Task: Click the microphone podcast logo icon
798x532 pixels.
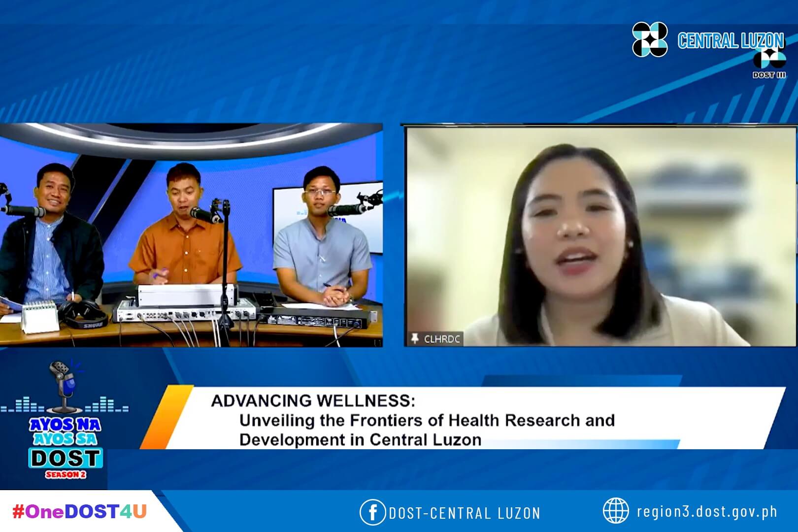Action: pyautogui.click(x=66, y=387)
